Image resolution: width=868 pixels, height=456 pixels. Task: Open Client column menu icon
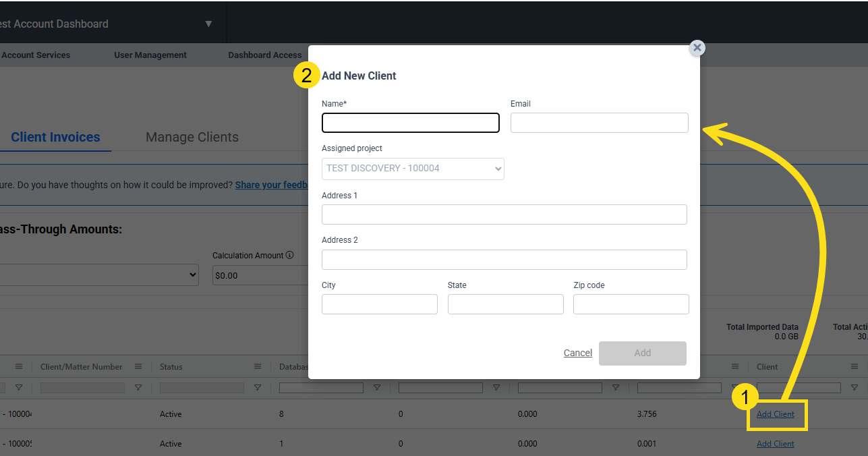[855, 366]
